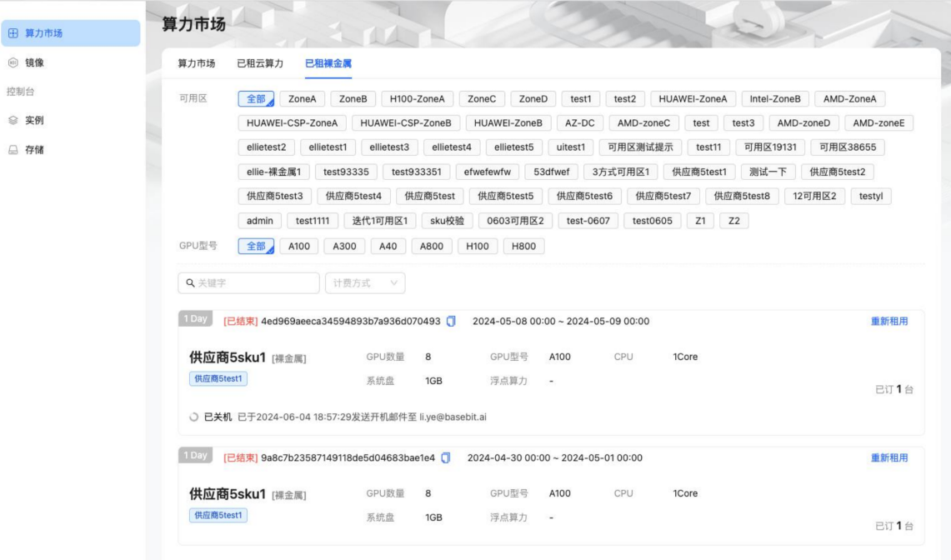
Task: Toggle the A800 GPU model filter
Action: (x=432, y=246)
